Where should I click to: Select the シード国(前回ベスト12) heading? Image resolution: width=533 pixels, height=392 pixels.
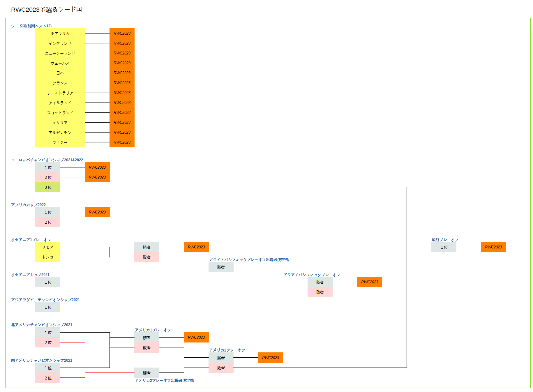point(31,26)
